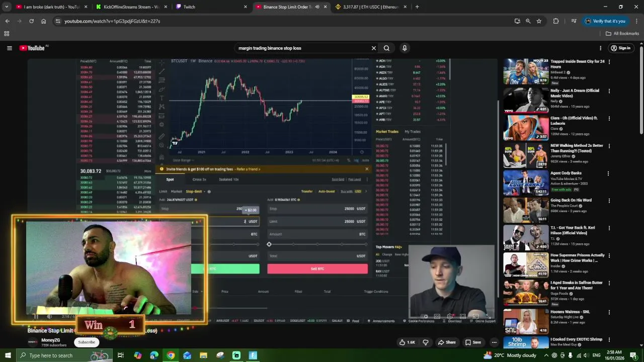
Task: Save the video to a playlist
Action: [473, 342]
